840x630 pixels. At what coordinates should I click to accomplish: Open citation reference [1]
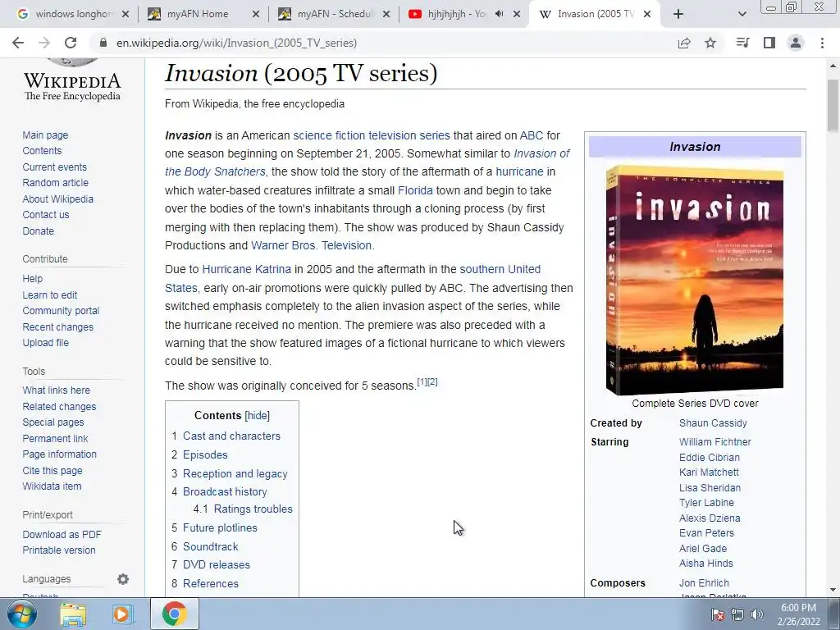(422, 382)
